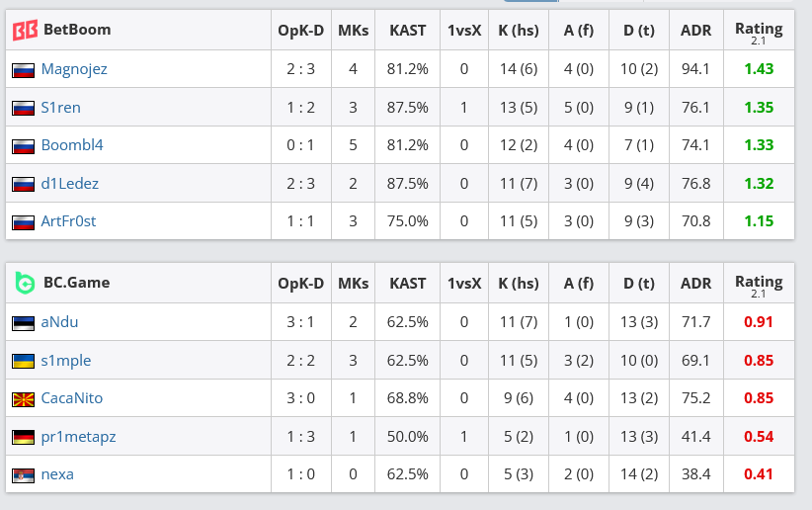Click the BC.Game team logo
This screenshot has height=510, width=812.
point(25,283)
